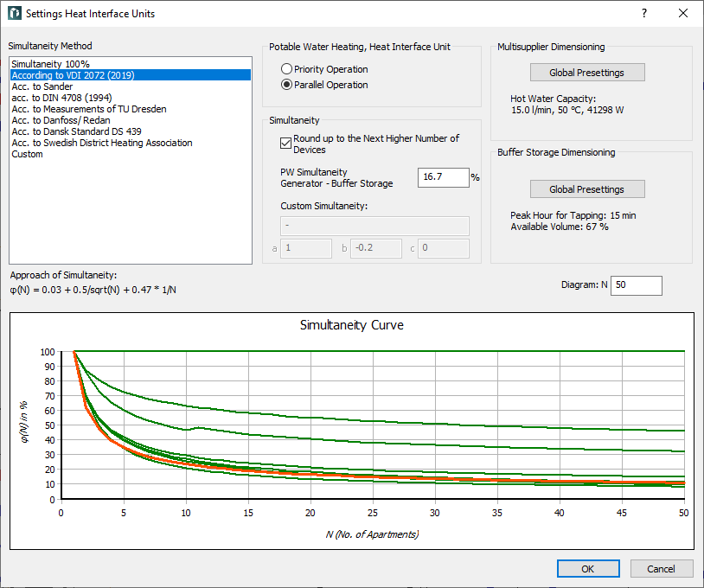Select According to VDI 2072 (2019)
704x588 pixels.
pos(131,75)
